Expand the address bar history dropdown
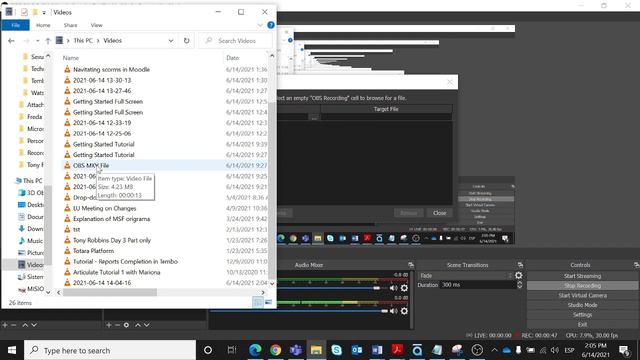640x360 pixels. (x=171, y=41)
